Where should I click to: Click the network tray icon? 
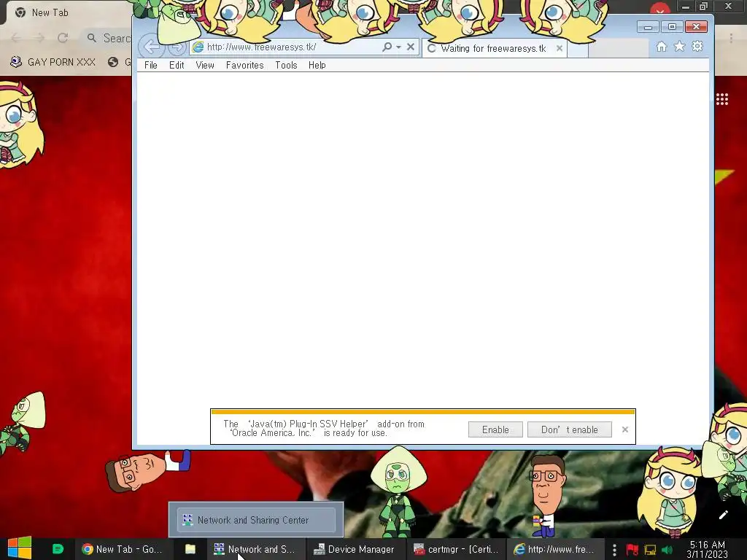[x=650, y=550]
